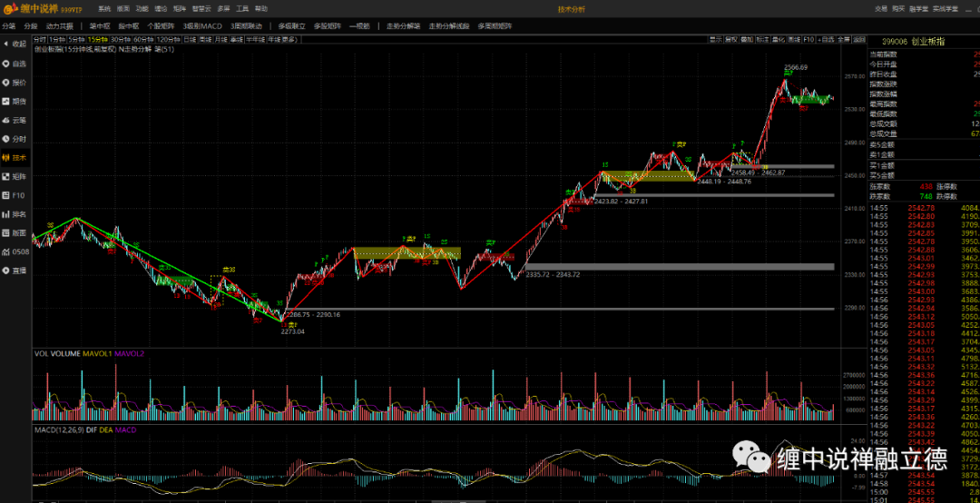980x503 pixels.
Task: Select 技术 candlestick icon in sidebar
Action: [x=15, y=158]
